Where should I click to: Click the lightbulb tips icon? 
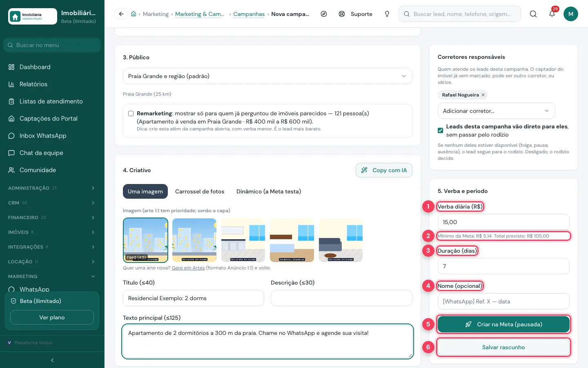[387, 14]
